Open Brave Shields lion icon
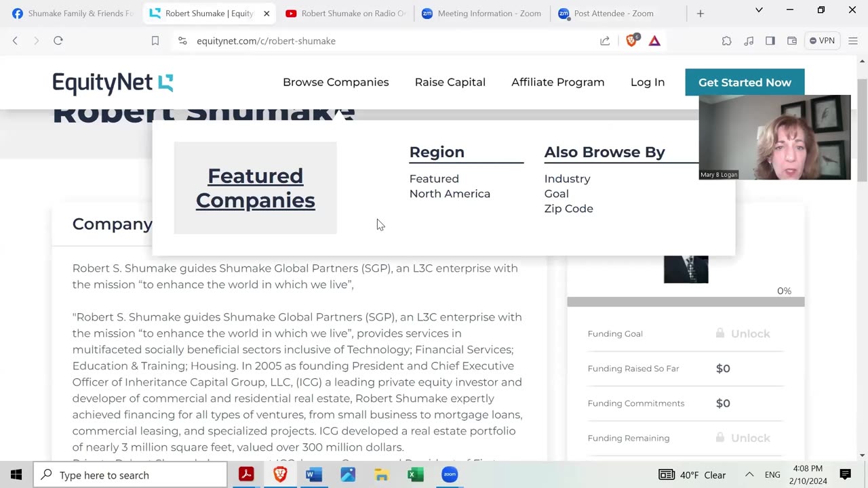Screen dimensions: 868x488 point(631,41)
